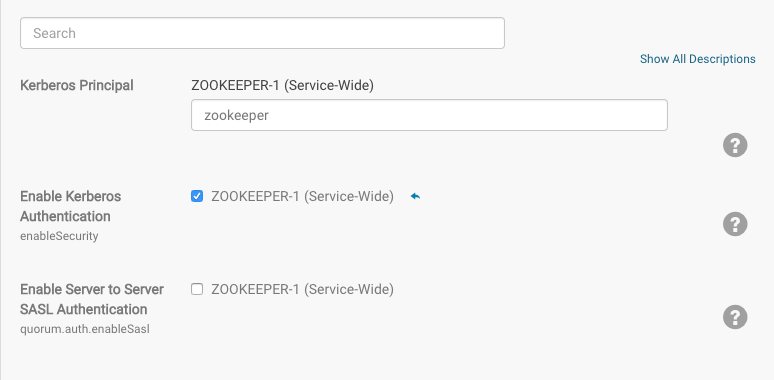The width and height of the screenshot is (774, 380).
Task: Show All Descriptions
Action: (x=697, y=59)
